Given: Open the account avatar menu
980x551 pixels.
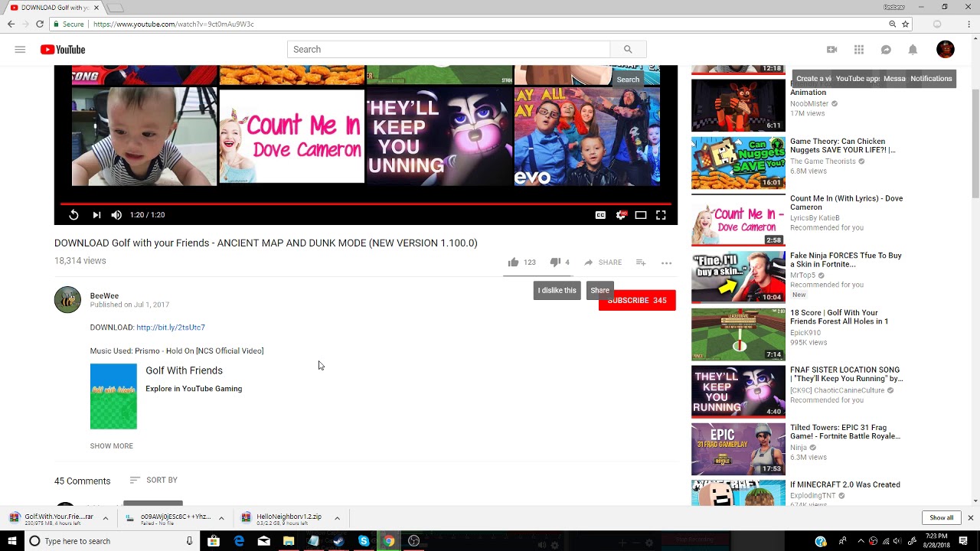Looking at the screenshot, I should pos(946,50).
